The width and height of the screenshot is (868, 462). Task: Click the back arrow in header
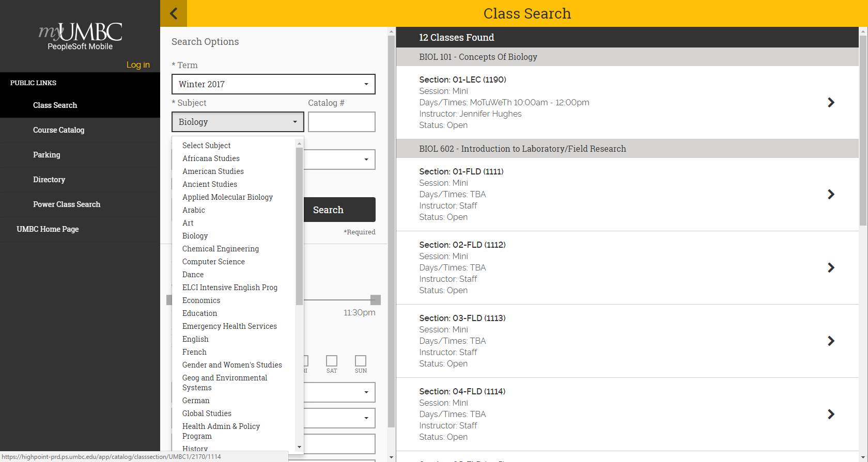[174, 13]
